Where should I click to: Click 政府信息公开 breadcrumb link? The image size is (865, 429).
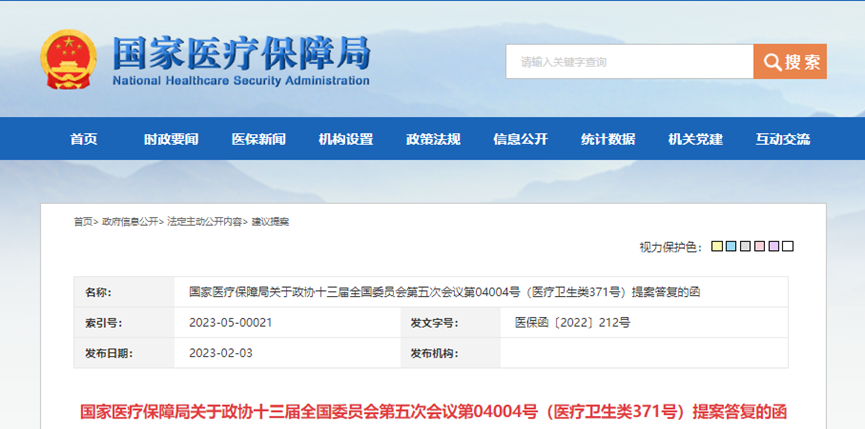click(130, 221)
